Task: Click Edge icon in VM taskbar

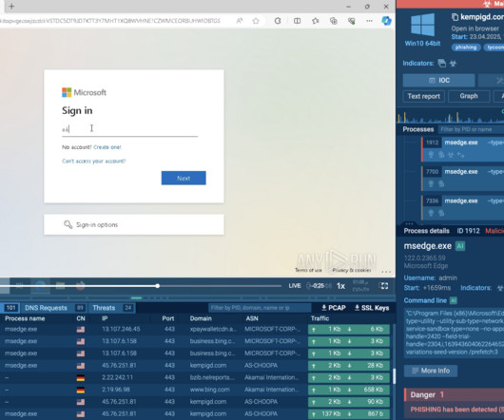Action: [40, 285]
